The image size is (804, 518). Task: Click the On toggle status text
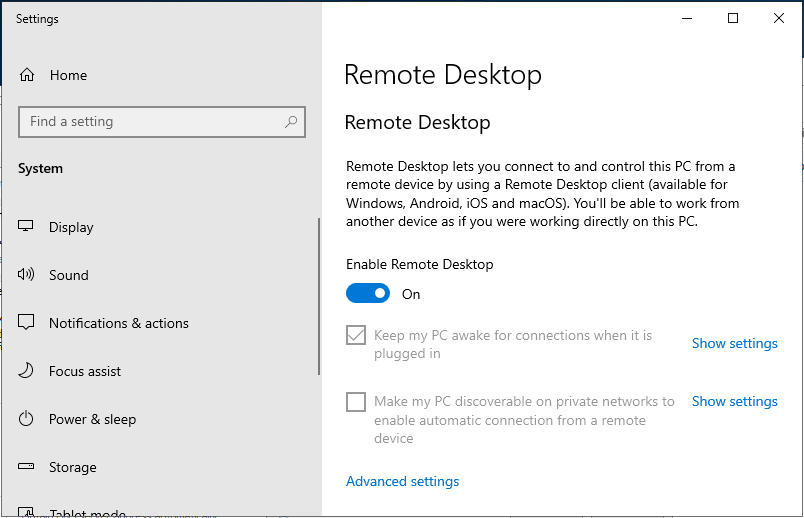[x=411, y=294]
